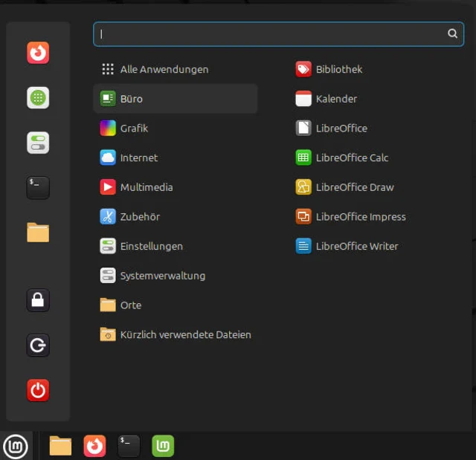Open the file manager from the taskbar
The width and height of the screenshot is (476, 460).
(60, 446)
